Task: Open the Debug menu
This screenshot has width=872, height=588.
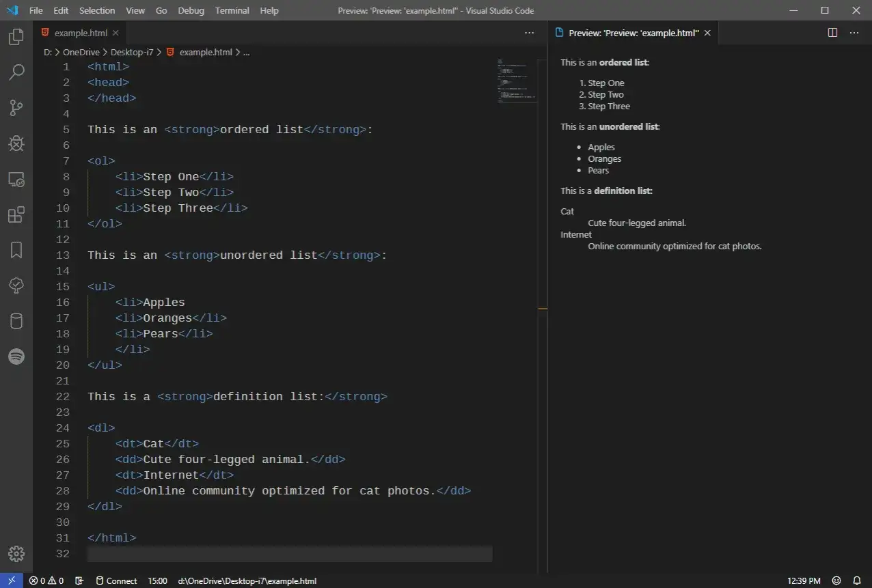Action: pyautogui.click(x=191, y=10)
